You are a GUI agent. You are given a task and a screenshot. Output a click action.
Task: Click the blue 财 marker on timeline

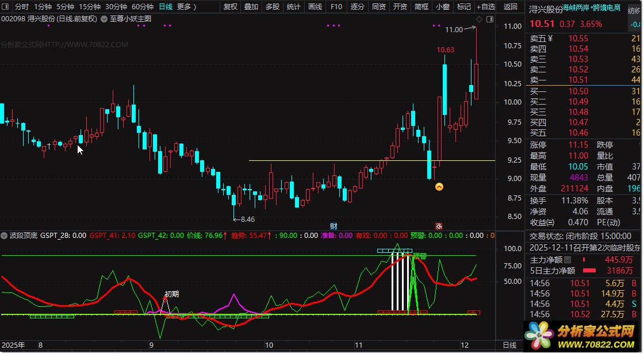click(333, 226)
